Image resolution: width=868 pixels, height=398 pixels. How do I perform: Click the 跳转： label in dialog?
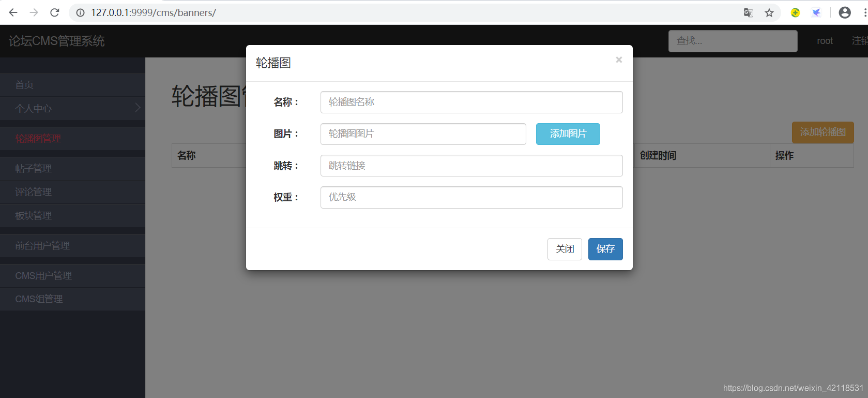pyautogui.click(x=286, y=166)
